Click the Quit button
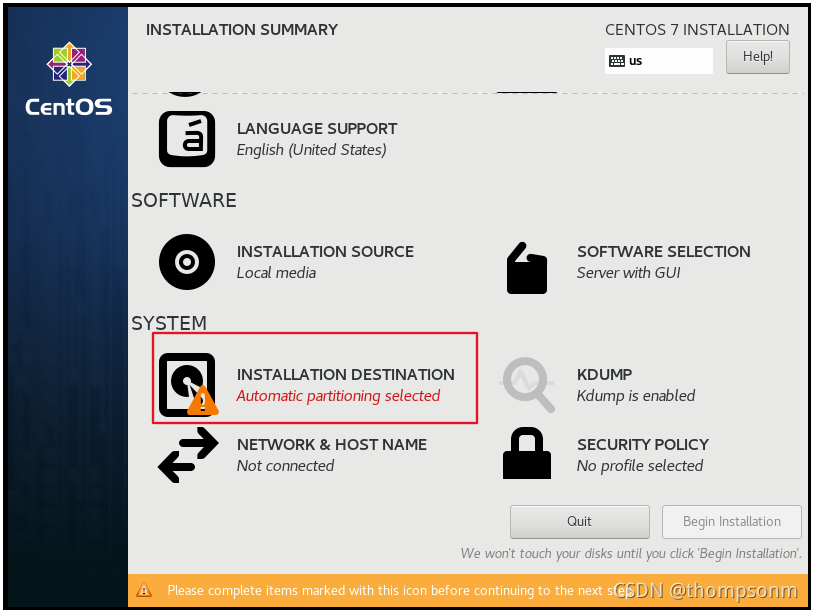Screen dimensions: 813x612 (579, 522)
